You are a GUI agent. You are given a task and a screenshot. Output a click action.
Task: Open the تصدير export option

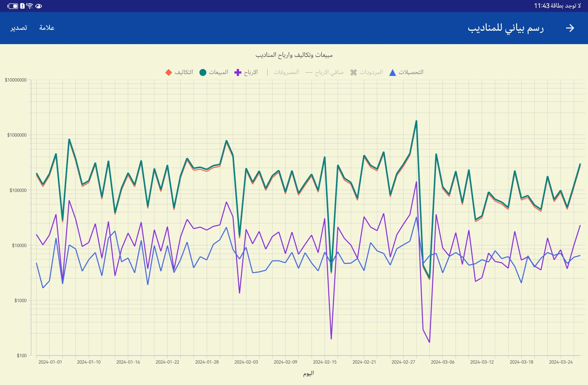[x=19, y=28]
